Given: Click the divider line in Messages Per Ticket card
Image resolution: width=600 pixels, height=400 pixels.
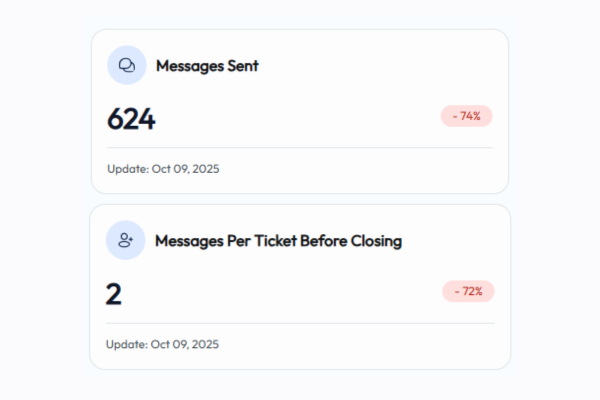Looking at the screenshot, I should [300, 323].
